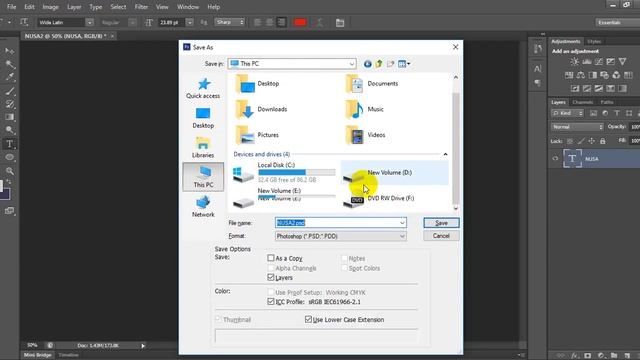Select the Magic Wand tool
The height and width of the screenshot is (360, 640).
(9, 64)
